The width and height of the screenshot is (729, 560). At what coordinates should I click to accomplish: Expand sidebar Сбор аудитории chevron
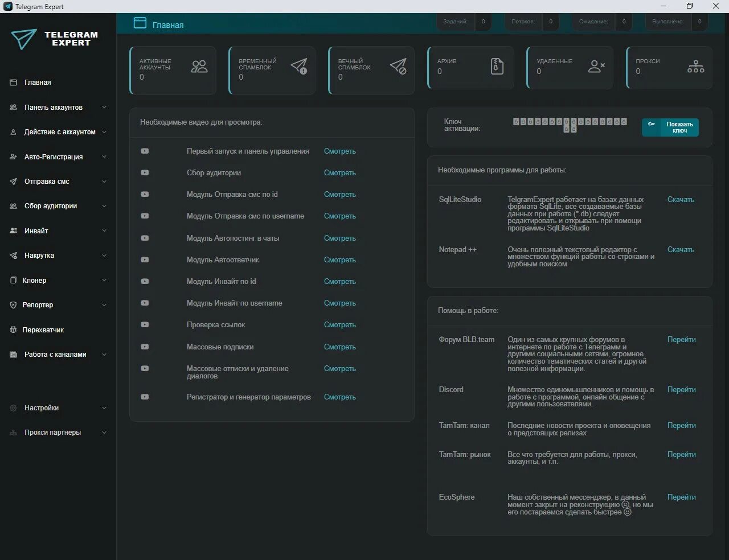104,206
